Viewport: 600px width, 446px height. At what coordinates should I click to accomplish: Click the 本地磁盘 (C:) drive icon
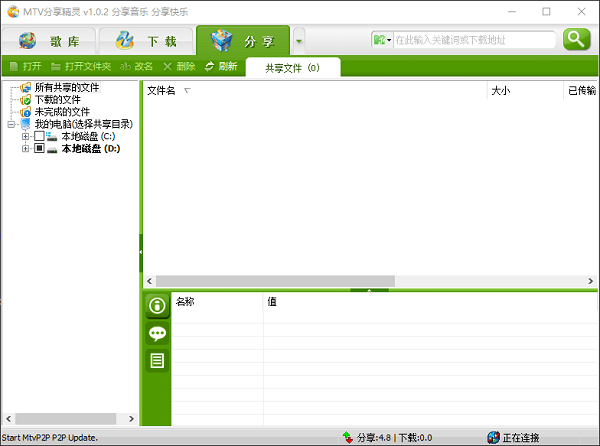coord(52,136)
